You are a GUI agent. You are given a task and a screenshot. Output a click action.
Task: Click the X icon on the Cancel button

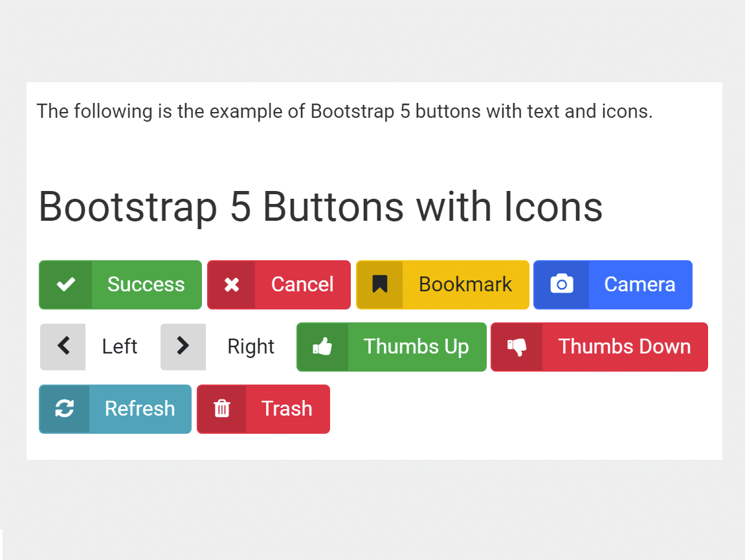[232, 285]
